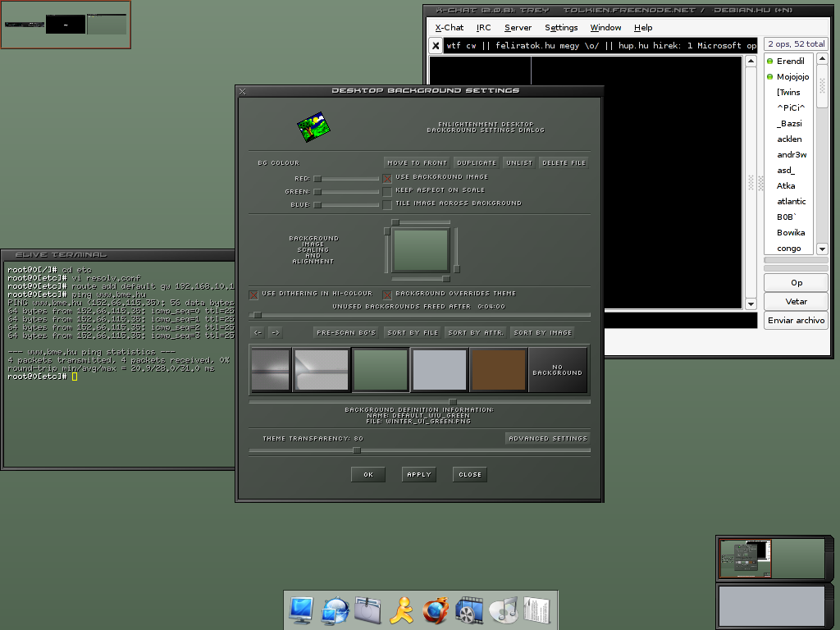Click the Move To Front button
The width and height of the screenshot is (840, 630).
coord(417,163)
